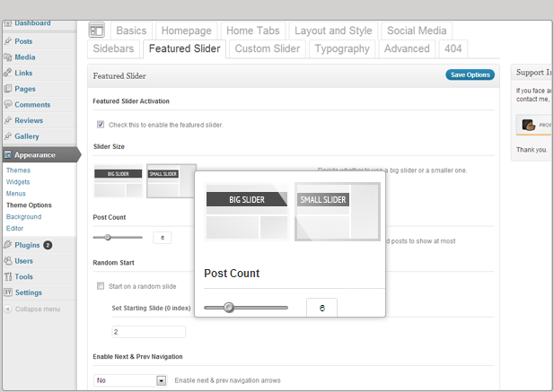The width and height of the screenshot is (554, 392).
Task: Click the Plugins icon in sidebar
Action: pyautogui.click(x=8, y=244)
